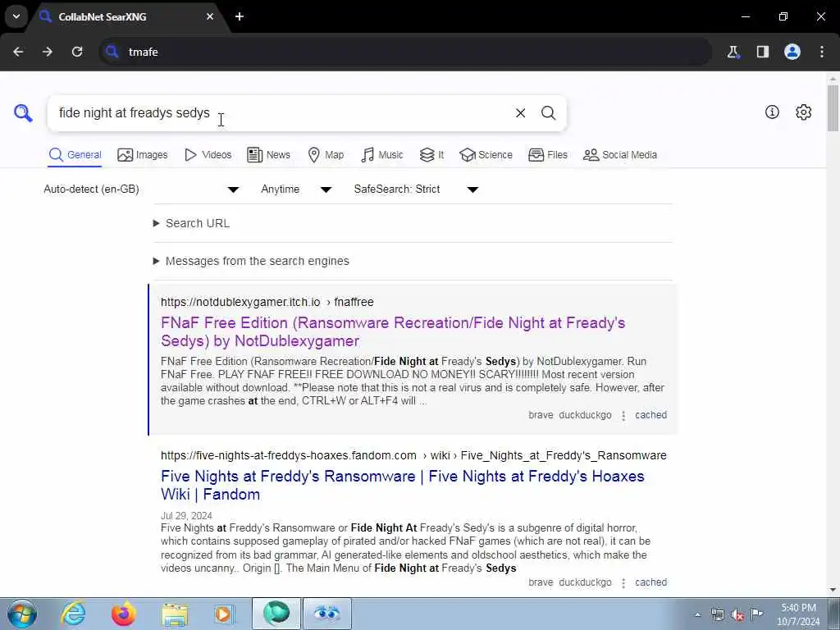This screenshot has height=630, width=840.
Task: Switch to the Images category tab
Action: tap(143, 155)
